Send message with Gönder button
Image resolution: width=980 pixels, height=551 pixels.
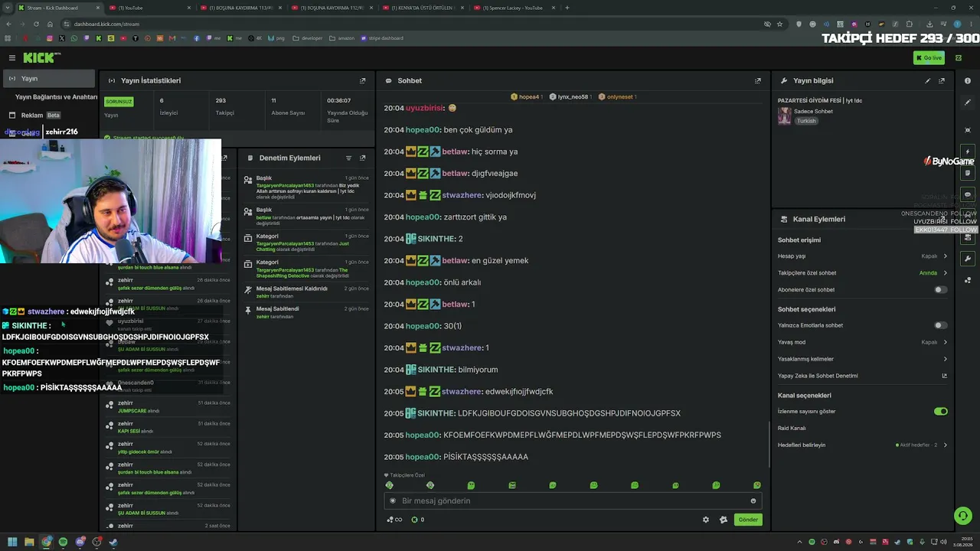pyautogui.click(x=748, y=520)
